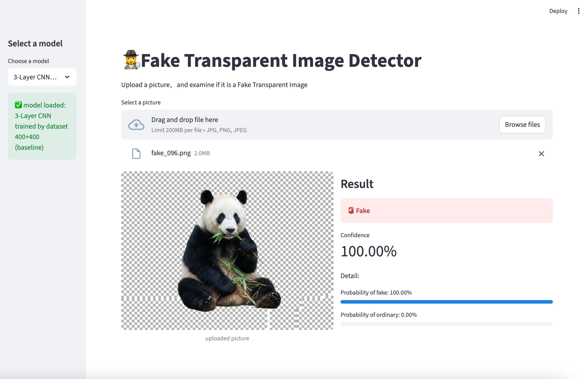Click the file icon next to fake_096.png
The width and height of the screenshot is (588, 379).
(136, 154)
